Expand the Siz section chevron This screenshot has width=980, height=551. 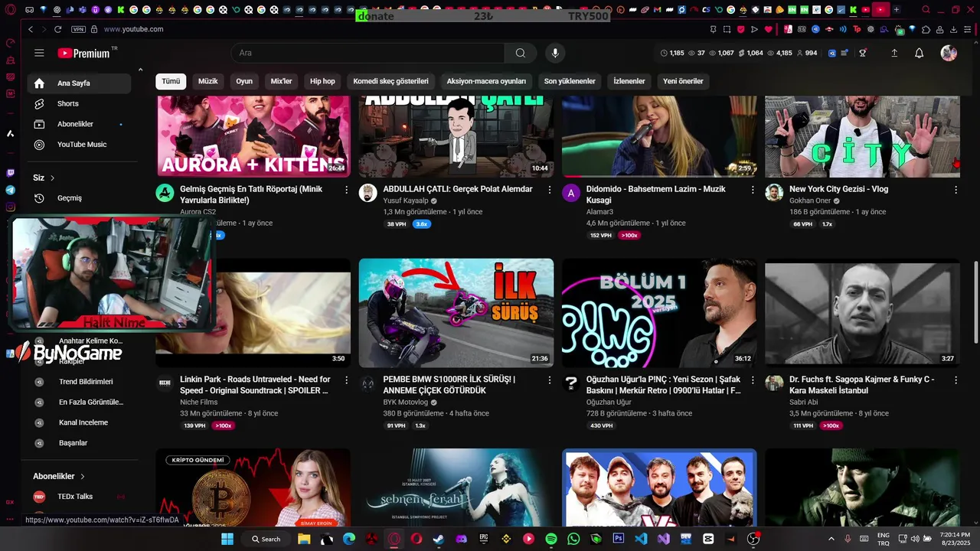(x=53, y=178)
